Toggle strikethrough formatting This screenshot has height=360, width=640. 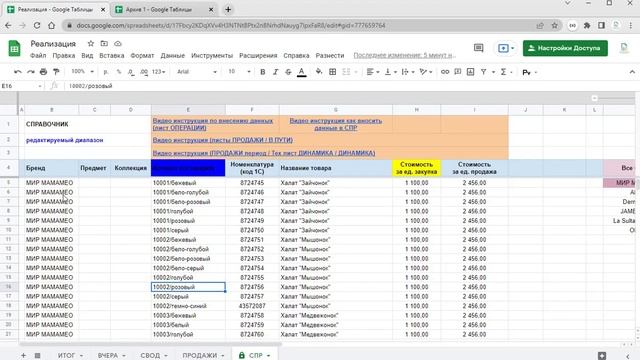pyautogui.click(x=288, y=72)
